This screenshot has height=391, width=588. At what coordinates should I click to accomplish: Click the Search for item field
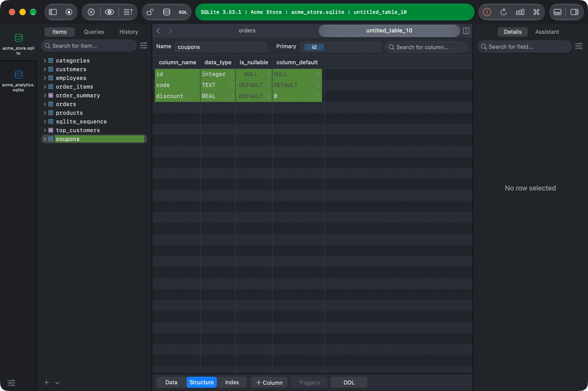[x=89, y=46]
